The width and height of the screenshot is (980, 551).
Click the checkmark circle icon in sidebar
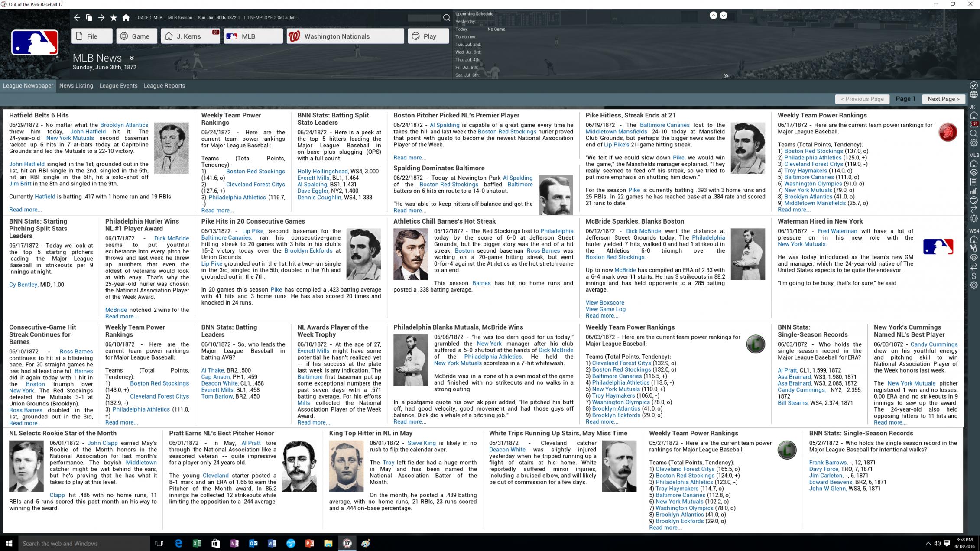(x=974, y=85)
